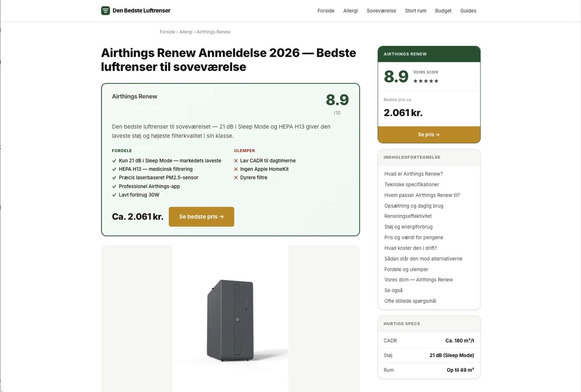Viewport: 581px width, 392px height.
Task: Click the Forside breadcrumb link
Action: click(x=167, y=32)
